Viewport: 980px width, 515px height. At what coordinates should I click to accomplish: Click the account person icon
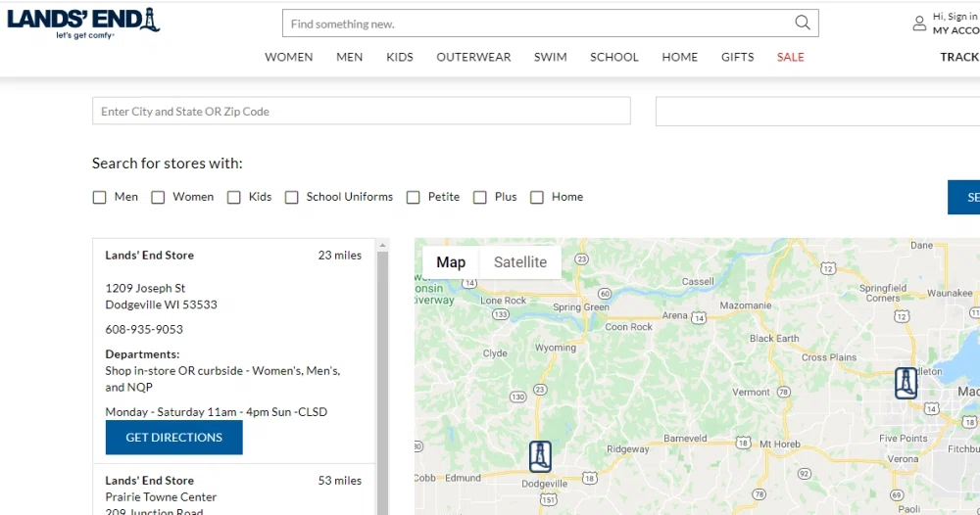(x=919, y=23)
